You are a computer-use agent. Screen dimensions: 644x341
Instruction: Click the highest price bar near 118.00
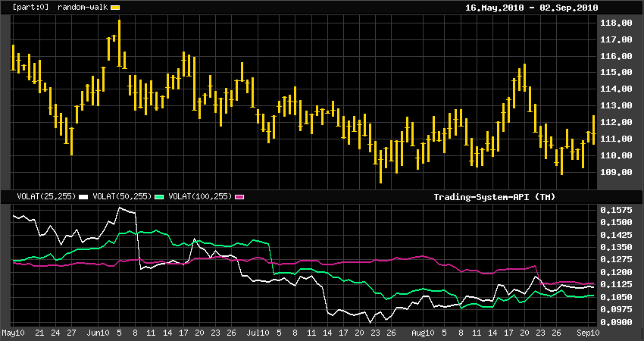pyautogui.click(x=119, y=43)
